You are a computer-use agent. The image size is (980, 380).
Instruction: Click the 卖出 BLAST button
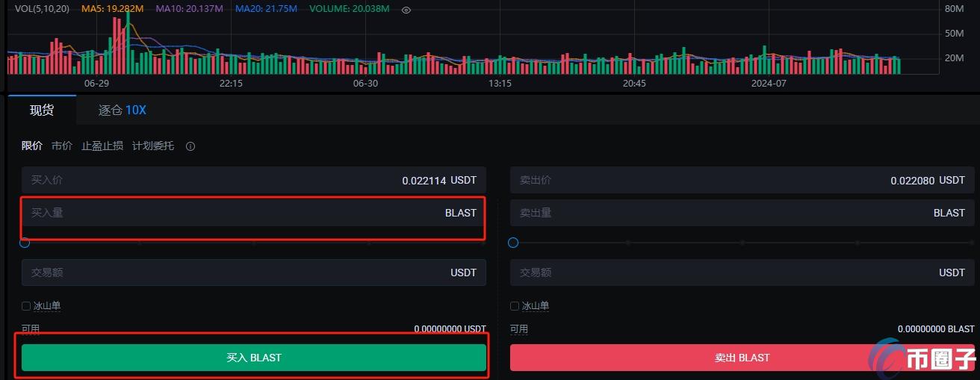(742, 358)
